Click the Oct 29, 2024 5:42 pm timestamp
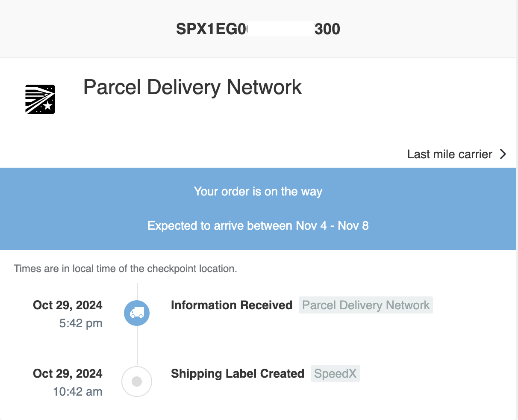 (x=68, y=314)
